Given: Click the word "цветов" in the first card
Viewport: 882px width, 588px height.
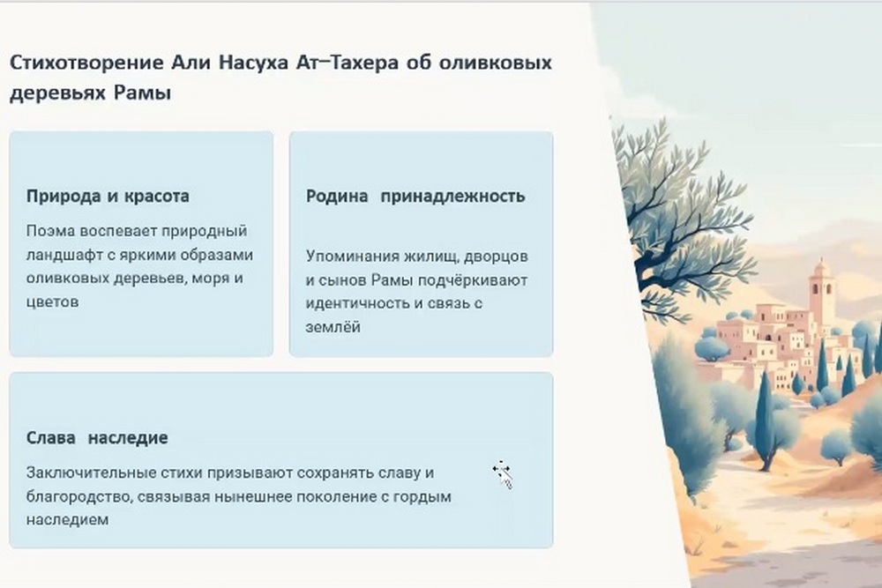Looking at the screenshot, I should [x=53, y=301].
